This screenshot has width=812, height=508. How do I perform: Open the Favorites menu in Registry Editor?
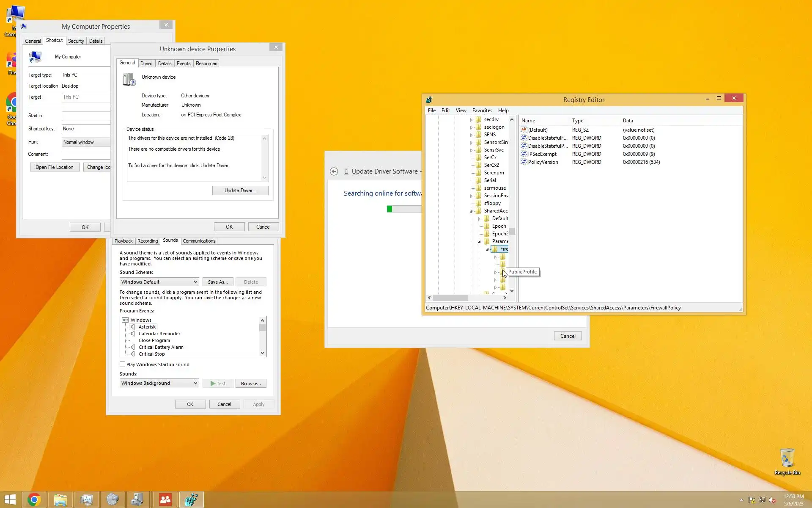coord(482,110)
